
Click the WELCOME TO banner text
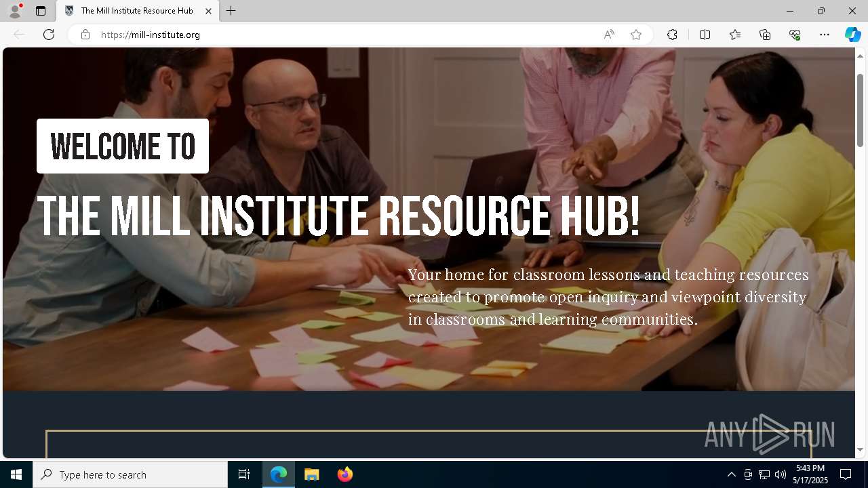(123, 146)
